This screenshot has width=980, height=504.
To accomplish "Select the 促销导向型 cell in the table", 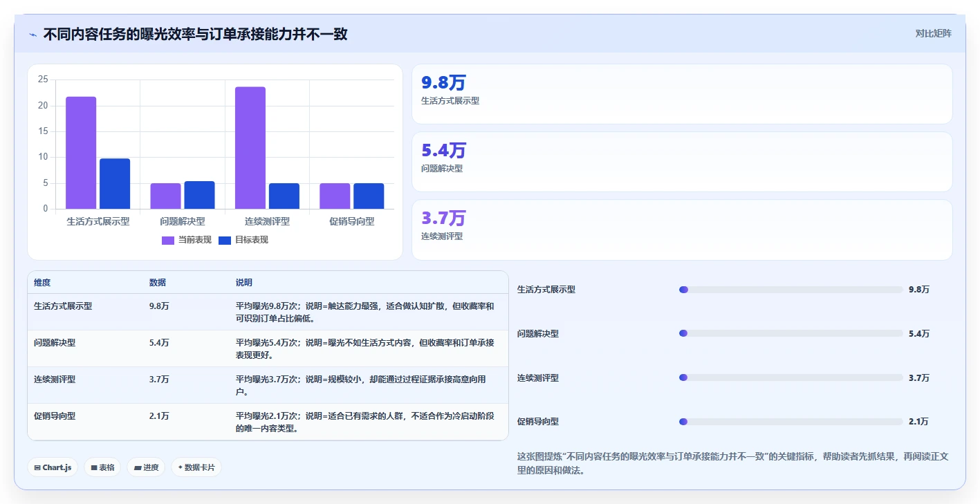I will click(x=55, y=416).
